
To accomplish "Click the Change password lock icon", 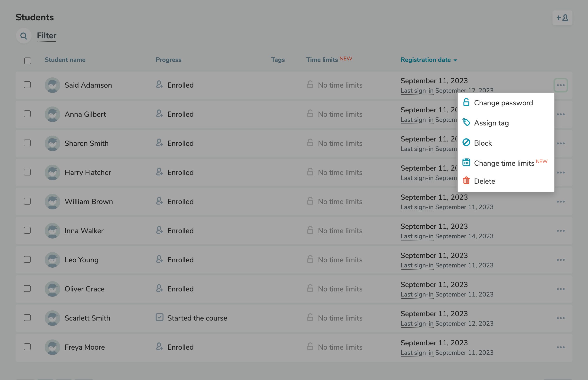I will point(466,102).
